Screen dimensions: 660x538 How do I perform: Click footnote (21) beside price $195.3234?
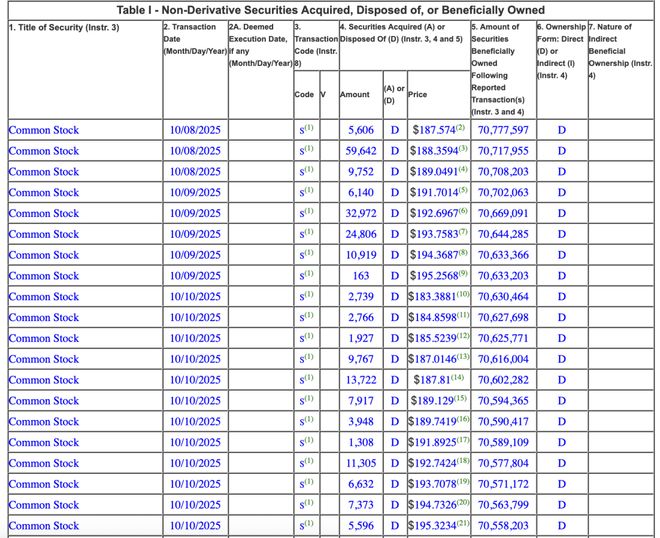[x=462, y=523]
